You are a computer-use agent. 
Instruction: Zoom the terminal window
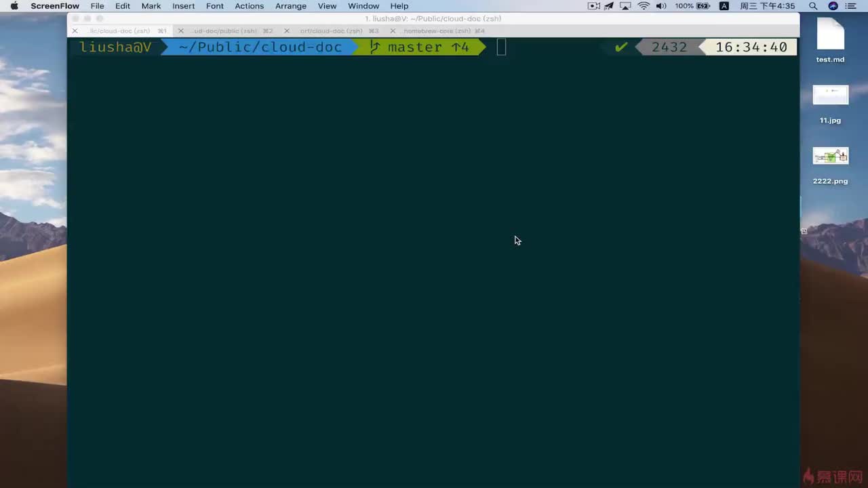tap(100, 18)
